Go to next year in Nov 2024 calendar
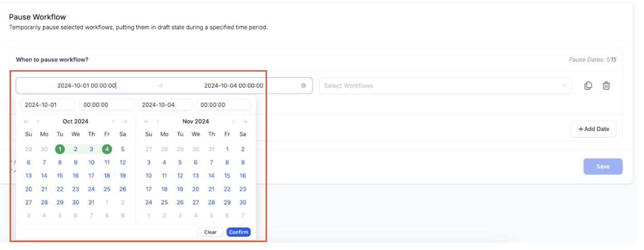The width and height of the screenshot is (644, 250). pos(245,121)
